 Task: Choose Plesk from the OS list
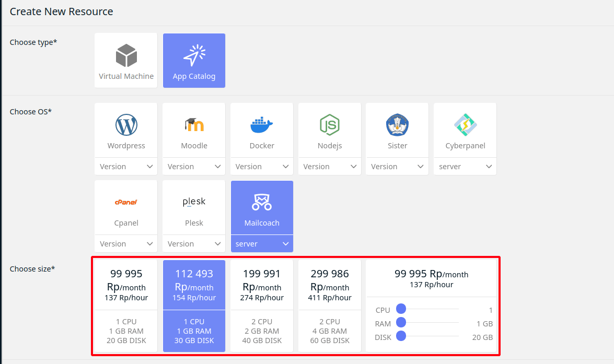click(x=194, y=207)
